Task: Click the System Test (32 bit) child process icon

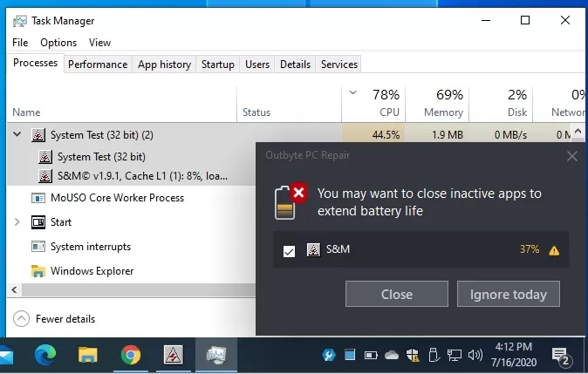Action: click(45, 157)
